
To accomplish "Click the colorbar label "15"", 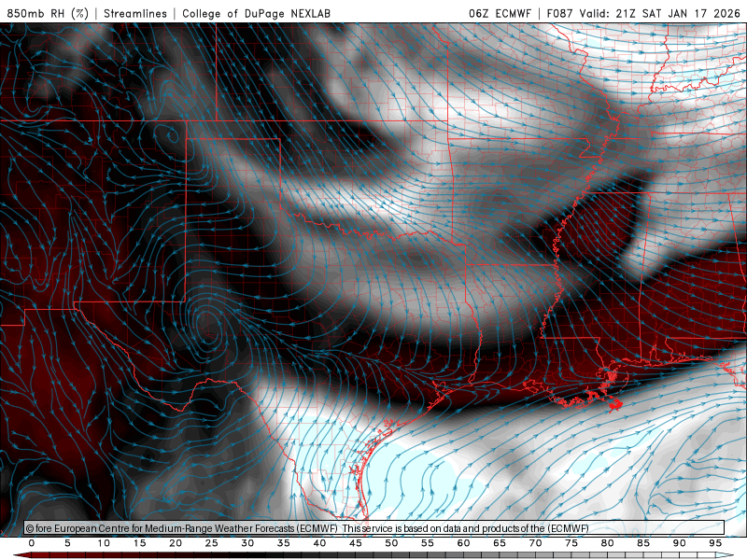I will tap(139, 543).
